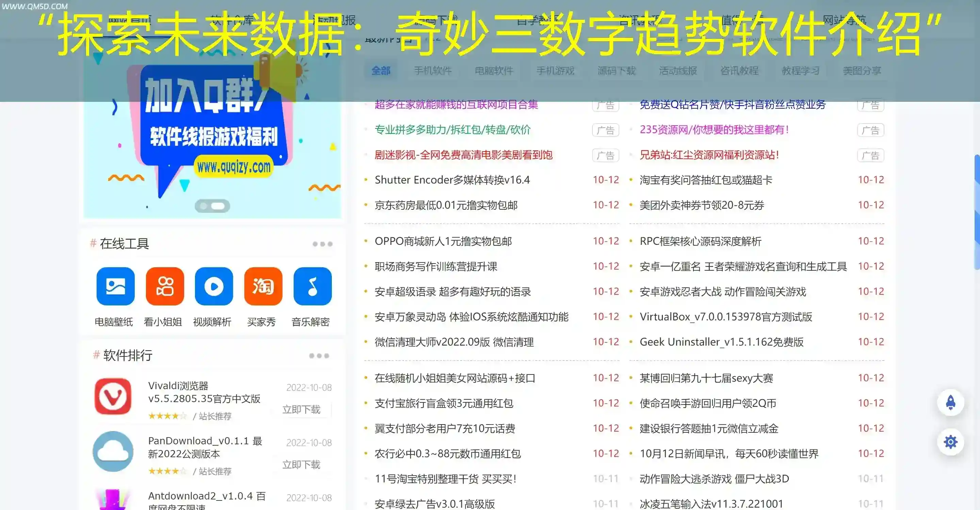Open the 买家秀 Taobao icon
The width and height of the screenshot is (980, 510).
pos(263,286)
